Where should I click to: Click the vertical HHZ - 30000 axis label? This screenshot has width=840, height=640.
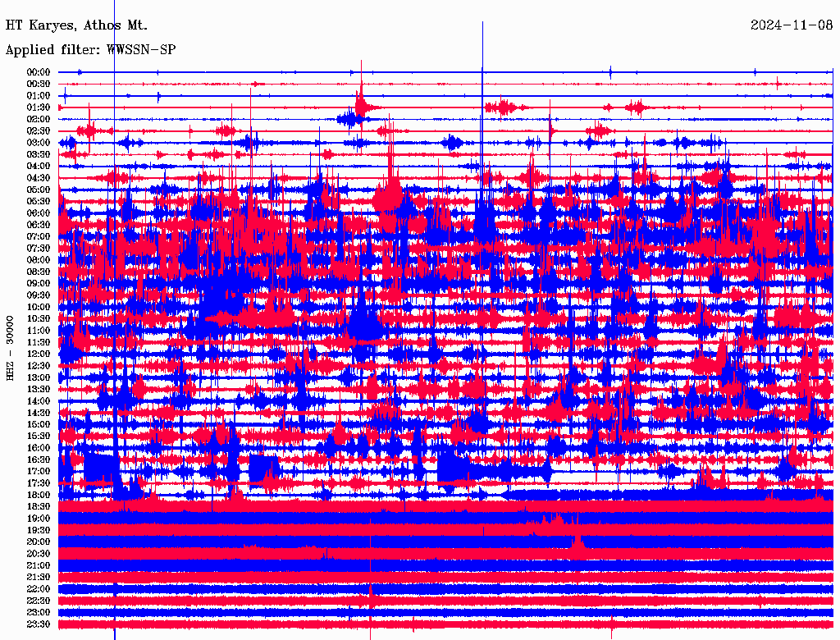point(11,347)
